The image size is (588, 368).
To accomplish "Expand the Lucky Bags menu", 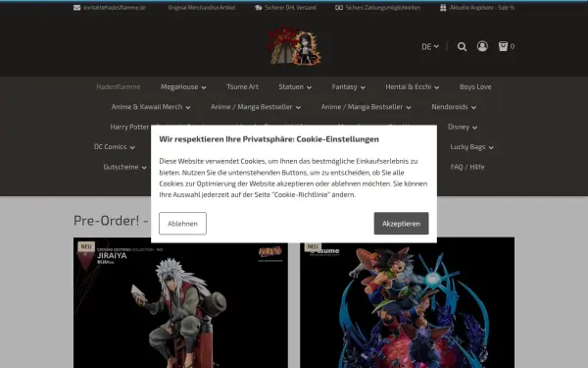I will 471,147.
